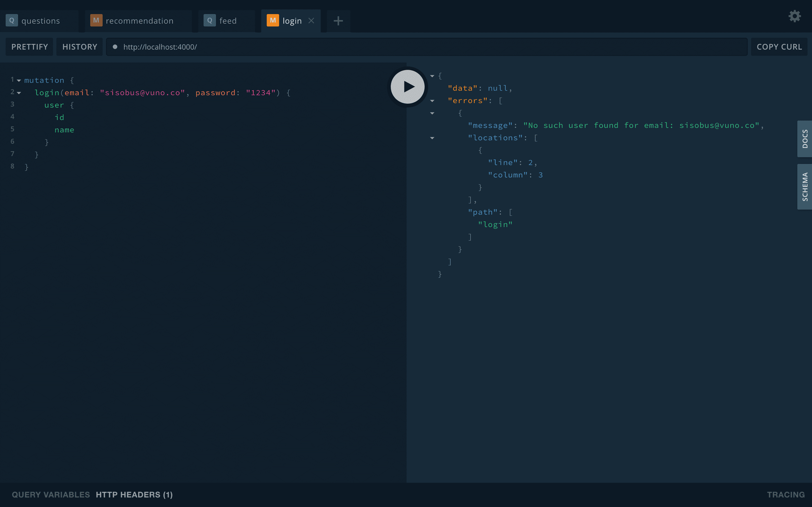
Task: Collapse the "errors" array in response
Action: 432,101
